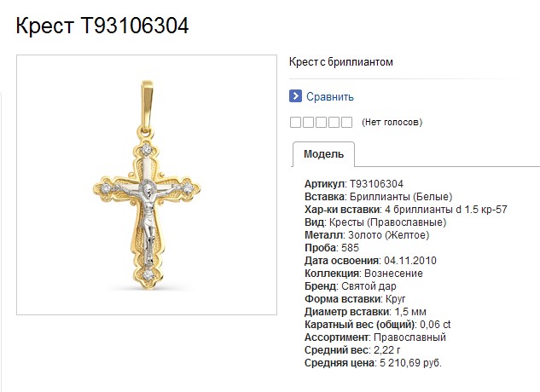This screenshot has width=540, height=392.
Task: Switch to the Модель tab
Action: (323, 154)
